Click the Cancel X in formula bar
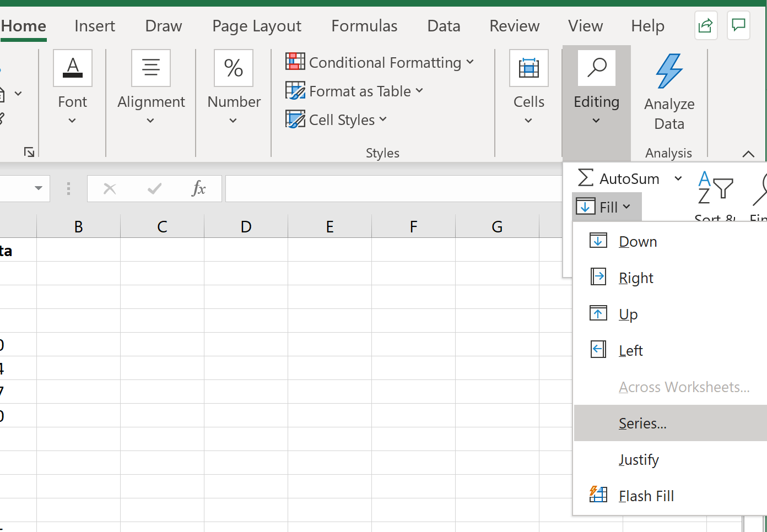This screenshot has width=767, height=532. [110, 189]
